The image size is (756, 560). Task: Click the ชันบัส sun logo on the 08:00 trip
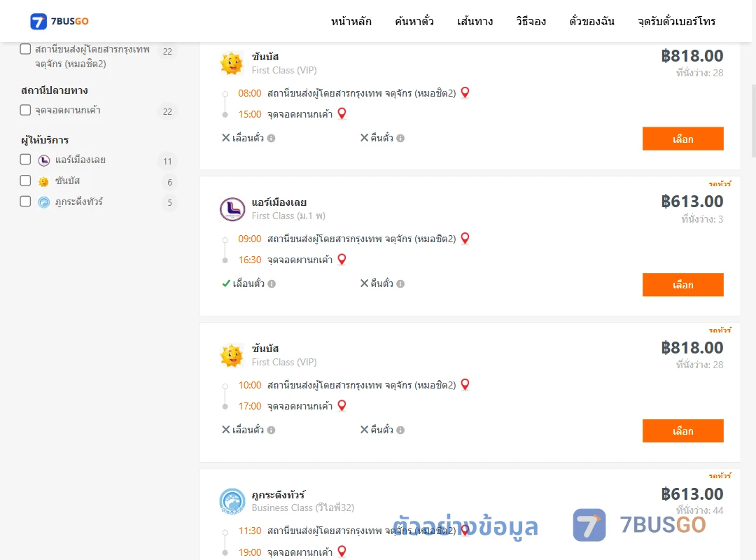[232, 63]
